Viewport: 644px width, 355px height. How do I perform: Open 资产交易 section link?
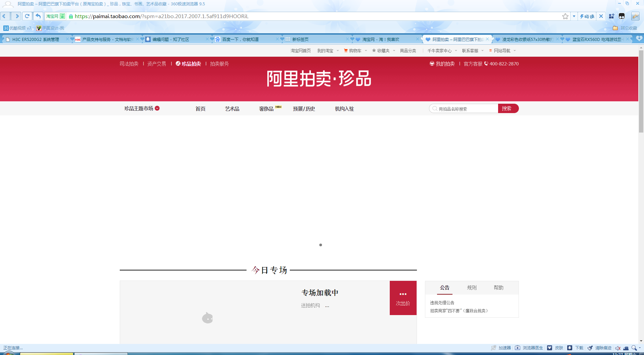pos(157,64)
